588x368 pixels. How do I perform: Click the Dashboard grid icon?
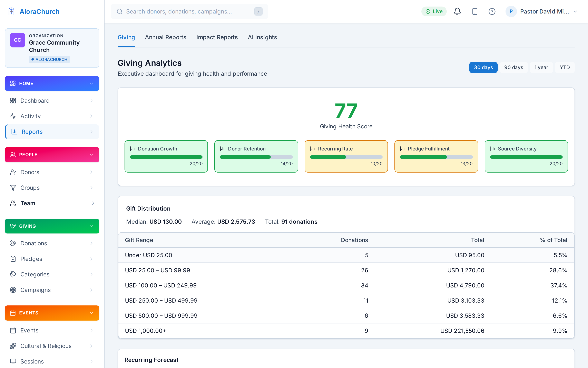tap(13, 101)
